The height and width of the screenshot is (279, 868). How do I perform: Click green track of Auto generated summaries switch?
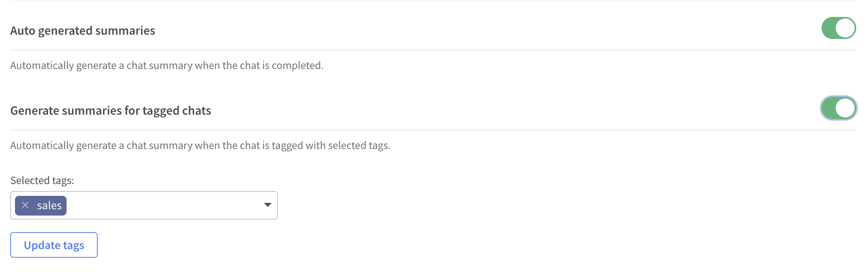[x=829, y=28]
